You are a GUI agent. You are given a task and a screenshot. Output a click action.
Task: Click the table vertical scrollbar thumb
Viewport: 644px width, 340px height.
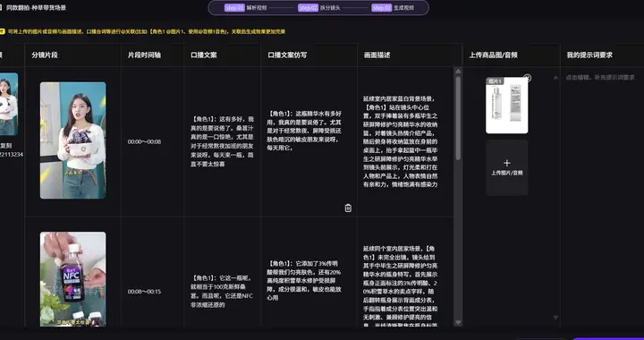point(458,118)
